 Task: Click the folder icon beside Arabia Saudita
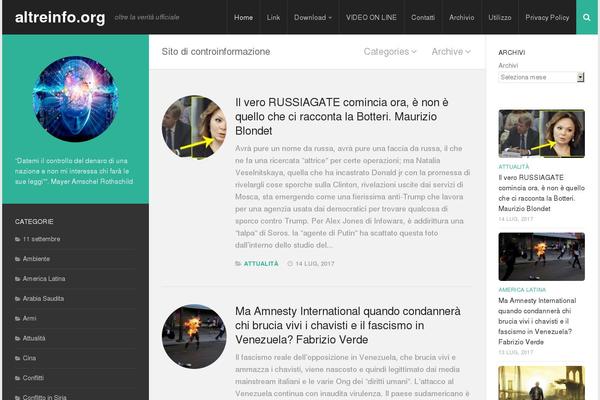tap(18, 299)
